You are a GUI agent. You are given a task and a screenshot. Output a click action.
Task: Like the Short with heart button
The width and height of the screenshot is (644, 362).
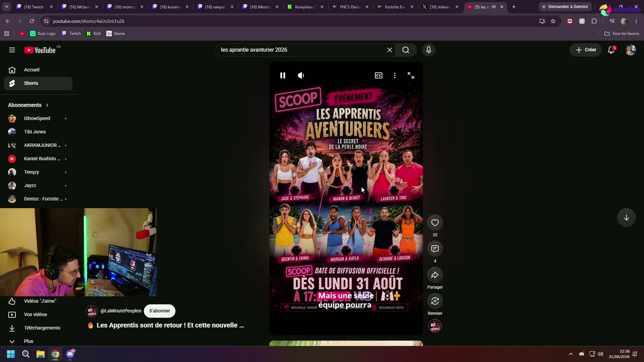(x=435, y=223)
